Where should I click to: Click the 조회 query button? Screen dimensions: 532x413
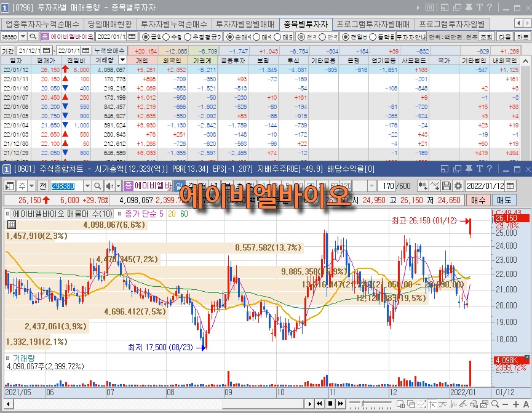pos(486,36)
